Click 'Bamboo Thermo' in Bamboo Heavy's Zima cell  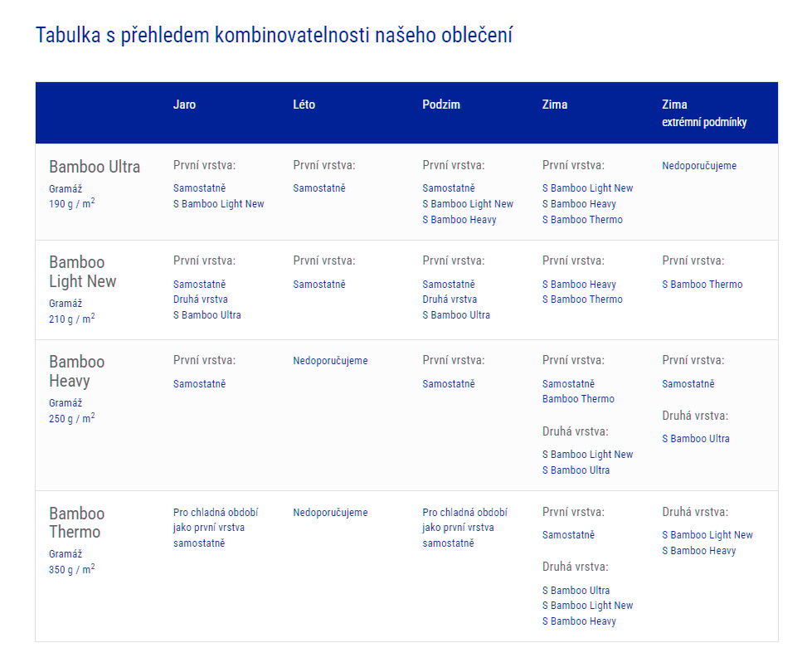tap(578, 399)
